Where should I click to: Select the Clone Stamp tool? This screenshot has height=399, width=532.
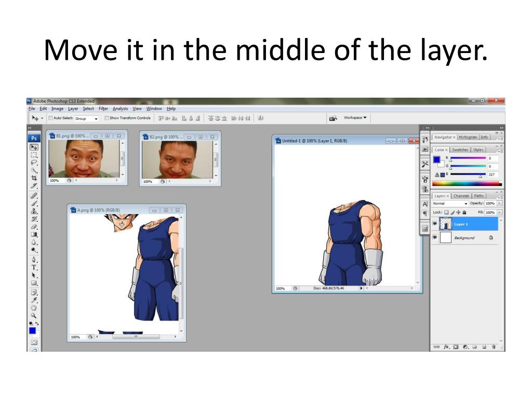pos(34,211)
